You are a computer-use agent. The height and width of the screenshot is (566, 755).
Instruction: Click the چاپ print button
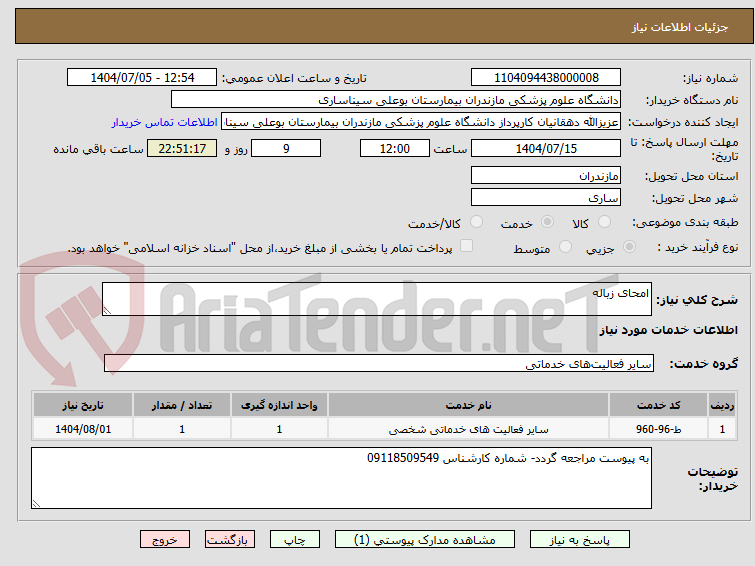coord(295,540)
